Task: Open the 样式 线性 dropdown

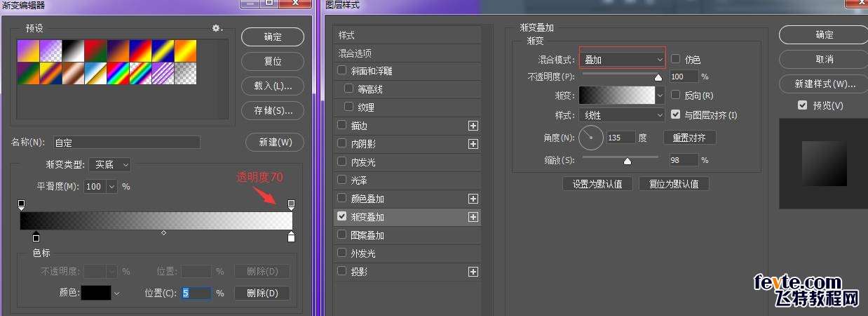Action: click(x=622, y=115)
